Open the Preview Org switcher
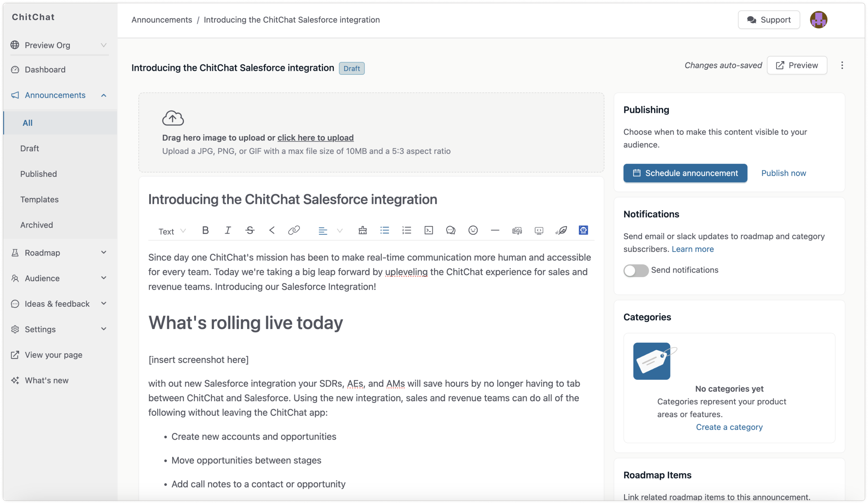The width and height of the screenshot is (868, 504). point(59,45)
